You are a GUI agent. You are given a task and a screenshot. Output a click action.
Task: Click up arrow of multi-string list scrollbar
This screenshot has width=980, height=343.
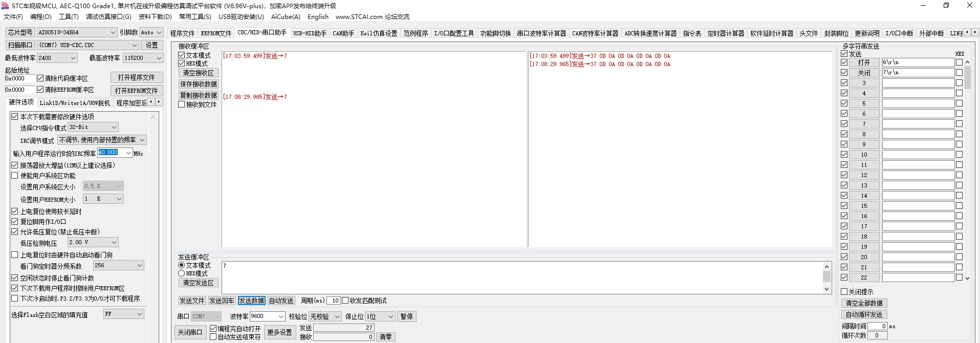point(967,62)
